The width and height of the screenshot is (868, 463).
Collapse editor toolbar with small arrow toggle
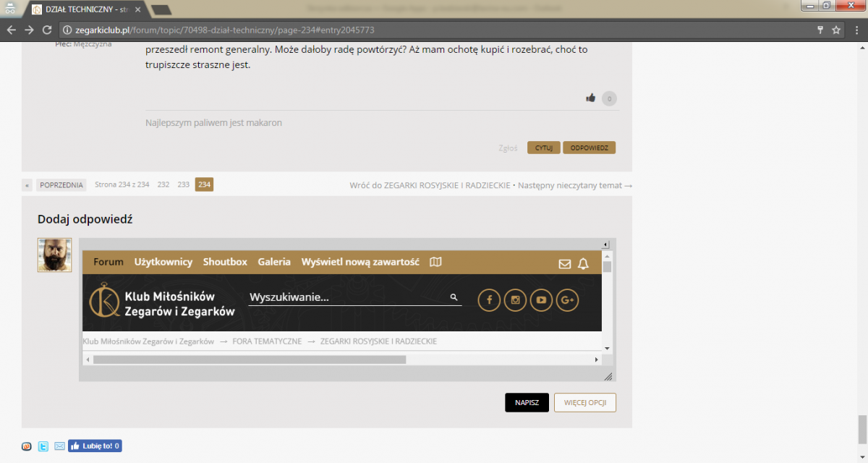click(607, 245)
